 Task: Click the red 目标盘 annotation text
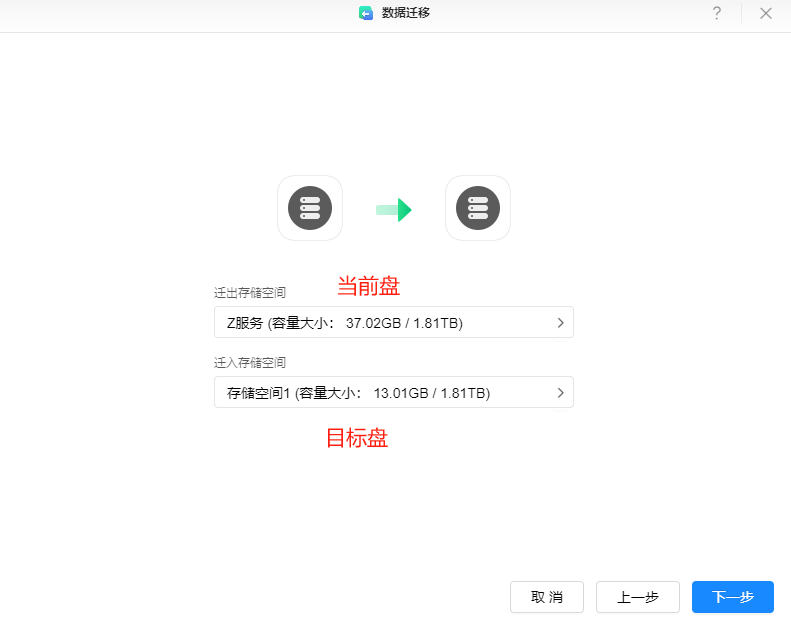point(357,438)
